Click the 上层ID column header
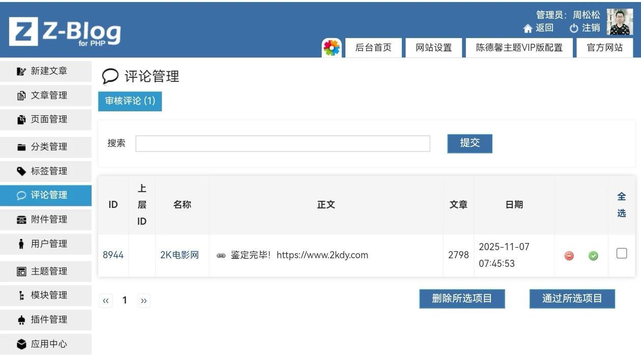Screen dimensions: 641x364 [142, 205]
